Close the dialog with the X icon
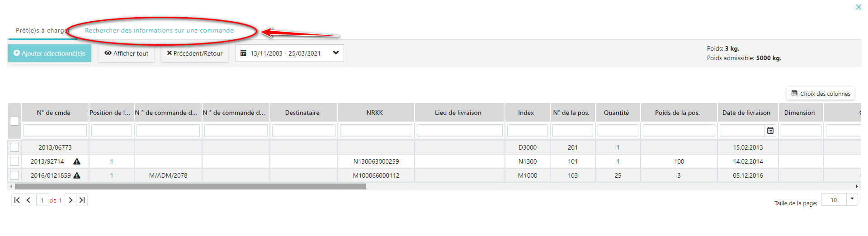 [x=858, y=7]
